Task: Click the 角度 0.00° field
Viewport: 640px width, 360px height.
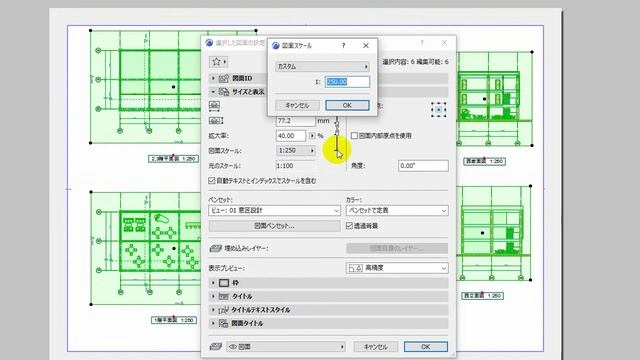Action: click(423, 166)
